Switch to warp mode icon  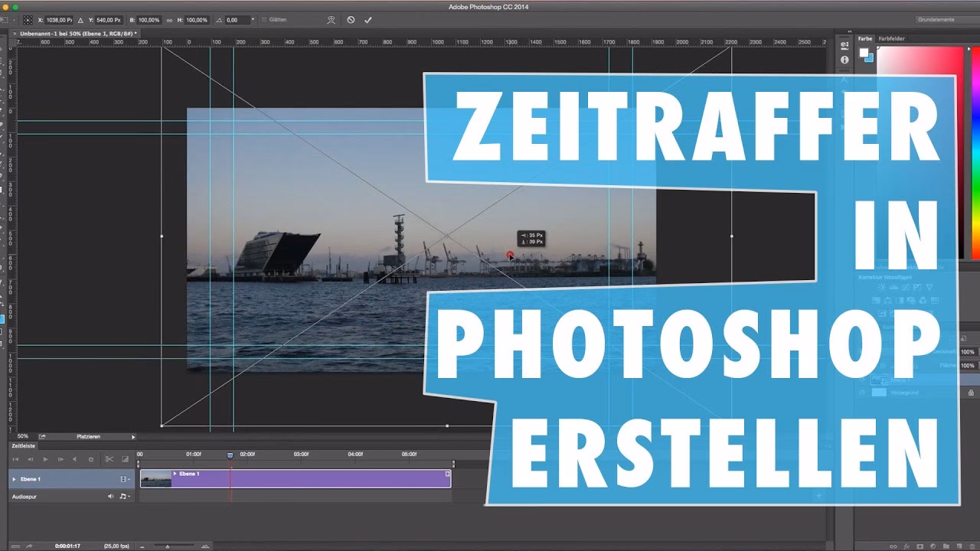click(x=332, y=20)
